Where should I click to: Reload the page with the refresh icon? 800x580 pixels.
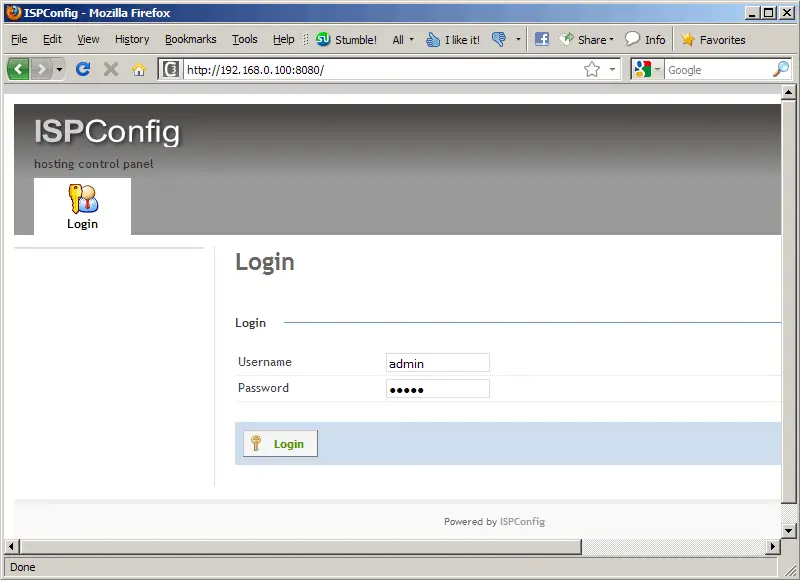(x=83, y=69)
